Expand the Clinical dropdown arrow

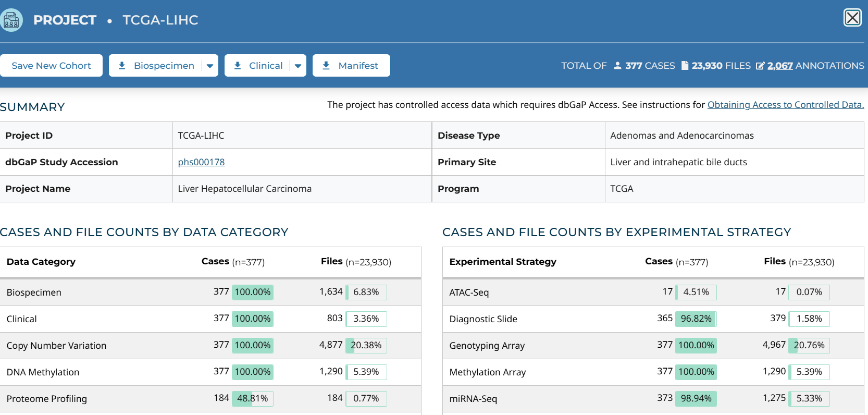[x=298, y=66]
